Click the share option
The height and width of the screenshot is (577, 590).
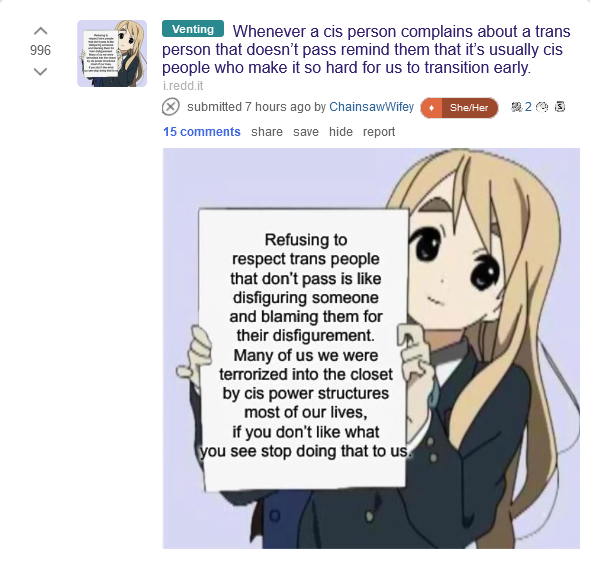(267, 132)
